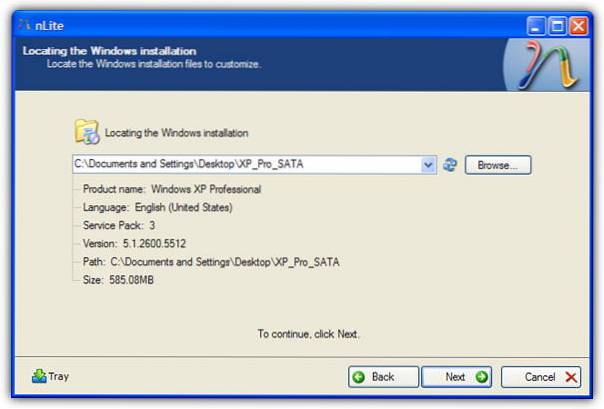Open the Browse... folder dialog
This screenshot has height=409, width=604.
pyautogui.click(x=497, y=165)
